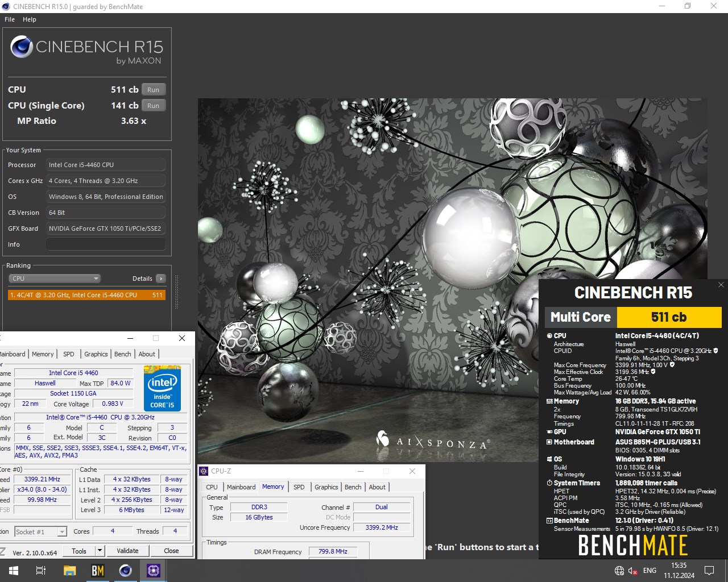Open the Socket #1 selection dropdown
The height and width of the screenshot is (582, 728).
(41, 532)
